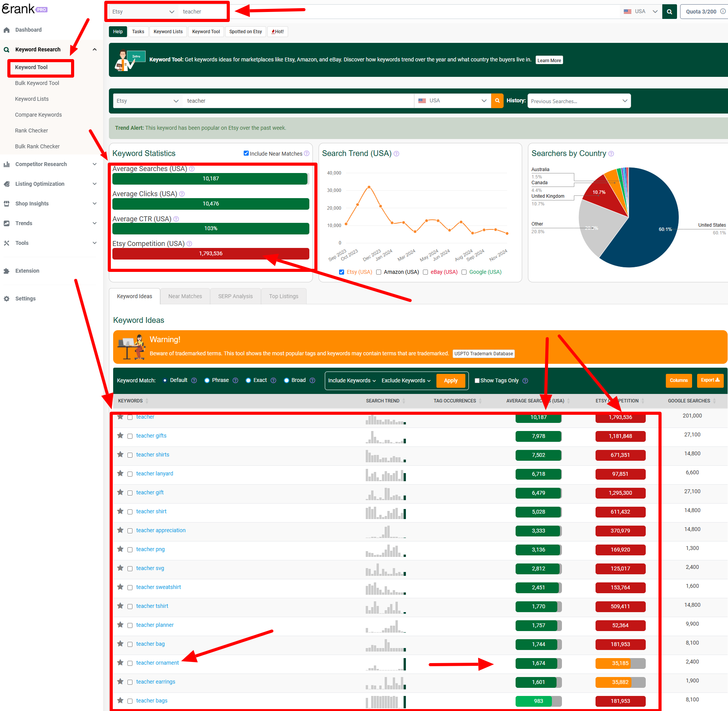This screenshot has width=728, height=711.
Task: Enable Amazon (USA) trend checkbox
Action: [378, 272]
